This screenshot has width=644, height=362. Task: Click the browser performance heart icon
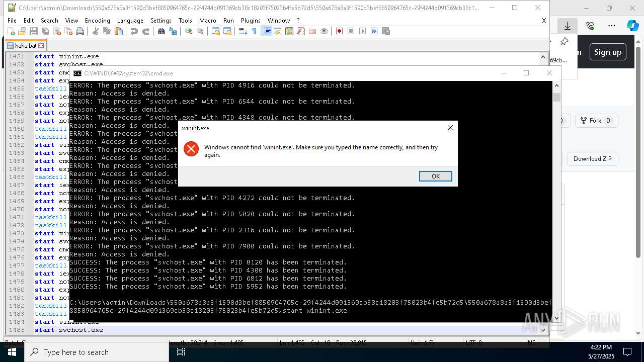point(590,26)
